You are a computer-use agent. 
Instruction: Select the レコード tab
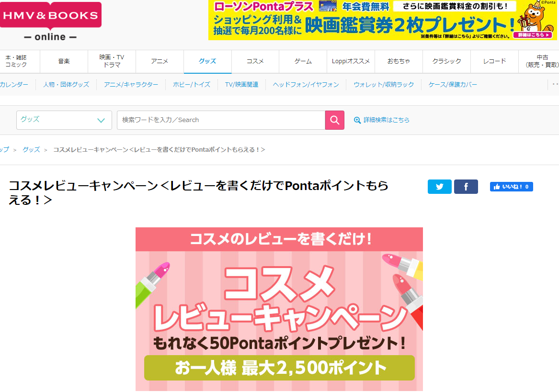pyautogui.click(x=494, y=61)
